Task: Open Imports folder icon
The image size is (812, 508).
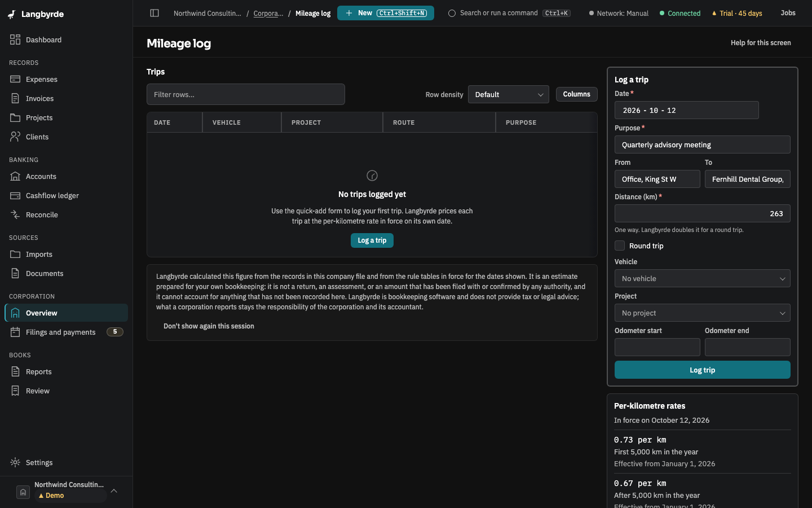Action: coord(15,254)
